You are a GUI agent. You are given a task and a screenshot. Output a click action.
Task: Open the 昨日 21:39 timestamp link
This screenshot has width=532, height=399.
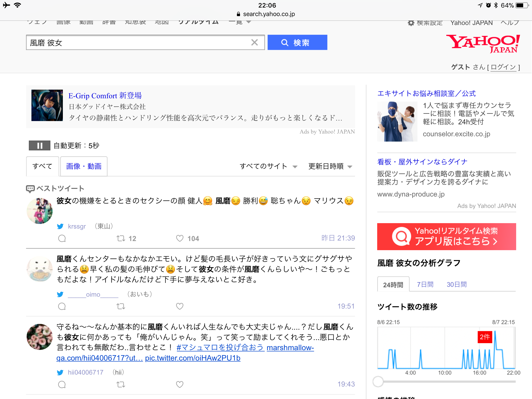(x=338, y=238)
